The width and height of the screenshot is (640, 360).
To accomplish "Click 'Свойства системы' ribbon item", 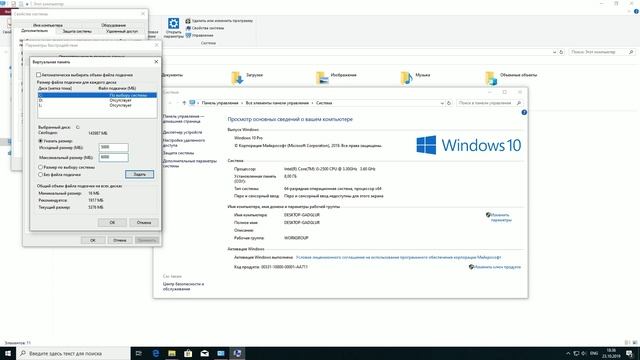I will (x=205, y=28).
